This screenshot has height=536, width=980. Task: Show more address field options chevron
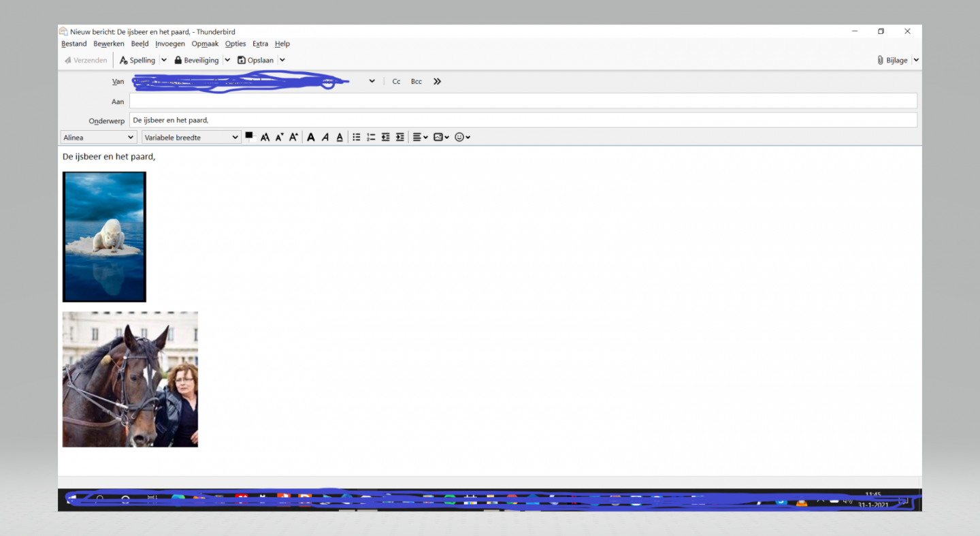click(437, 82)
